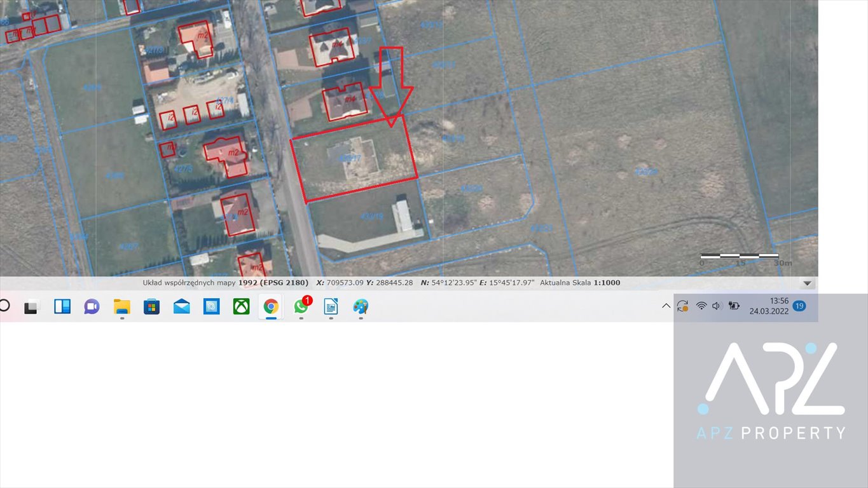Open Wi-Fi network settings tray icon
Viewport: 868px width, 488px height.
[x=701, y=306]
